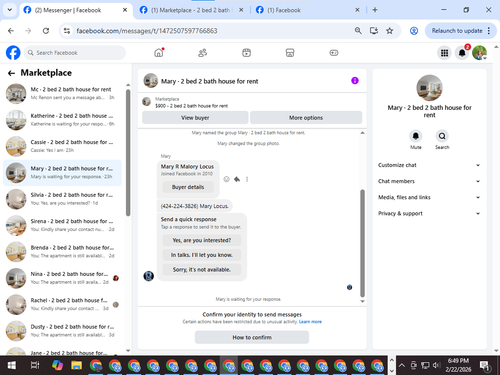Screen dimensions: 500x375
Task: Open the Windows Start button
Action: 12,365
